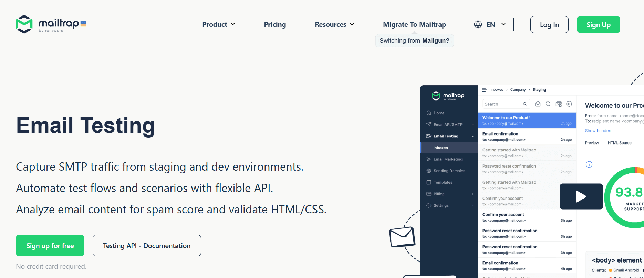Collapse the Email Testing sidebar chevron
Screen dimensions: 644x278
coord(472,136)
